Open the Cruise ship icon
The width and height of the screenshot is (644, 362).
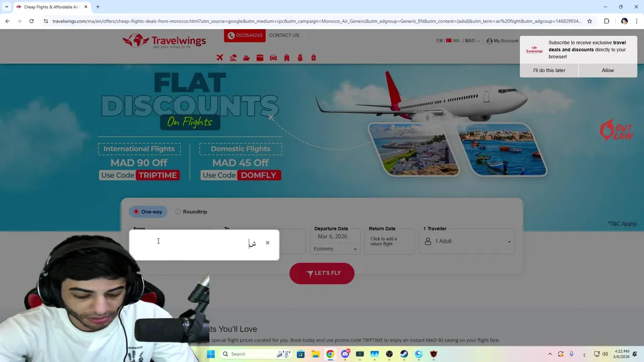(247, 58)
